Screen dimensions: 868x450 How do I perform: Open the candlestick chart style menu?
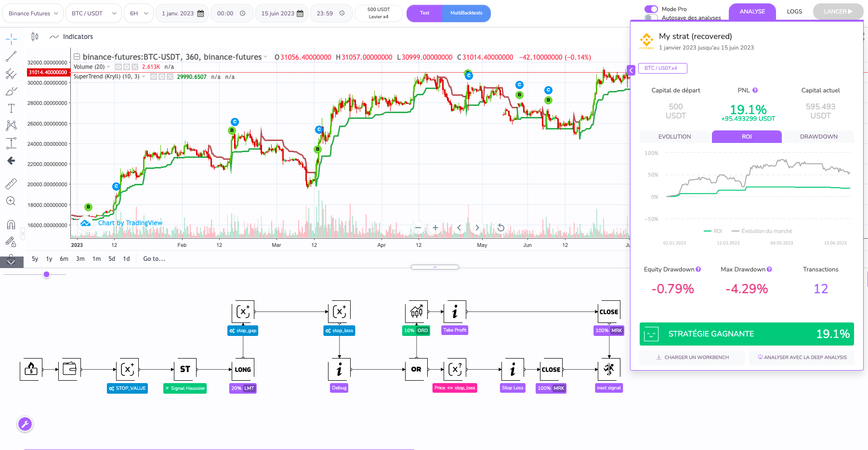[x=35, y=37]
